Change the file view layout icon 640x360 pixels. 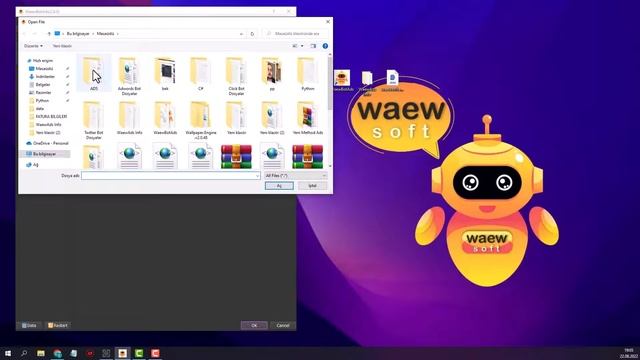pos(295,46)
